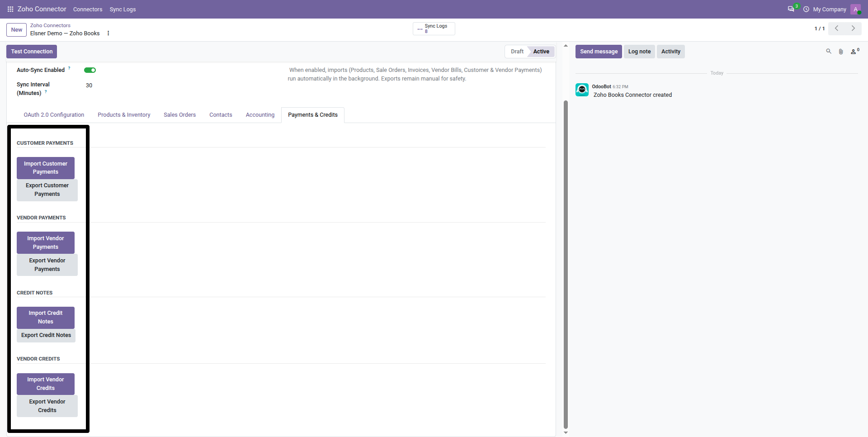Open the record actions kebab menu
Image resolution: width=868 pixels, height=437 pixels.
coord(108,33)
